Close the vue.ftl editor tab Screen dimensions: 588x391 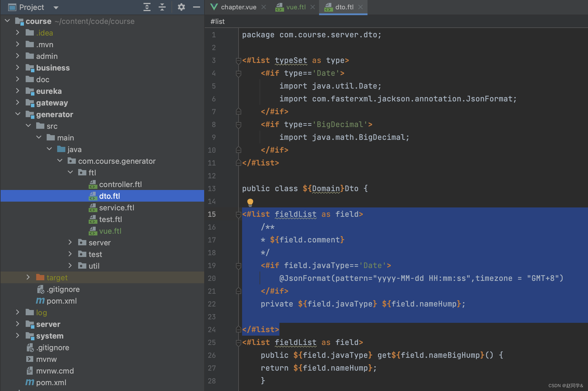click(x=313, y=7)
